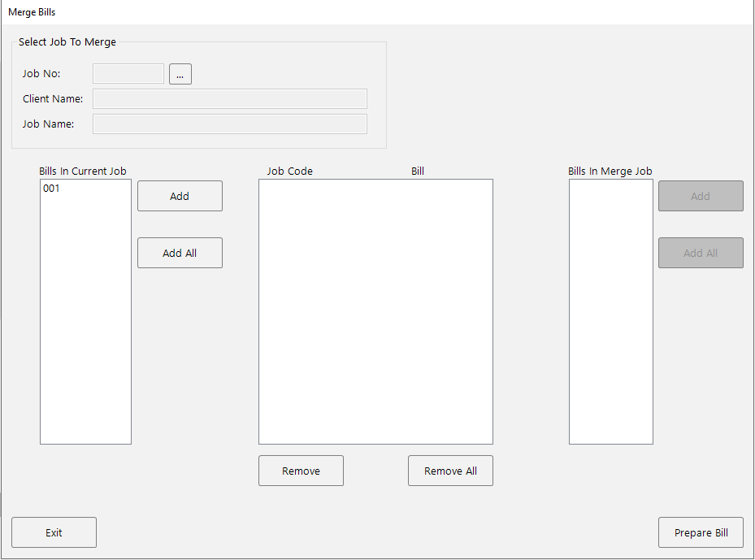Click the greyed-out Add All button beside Merge Job list
The image size is (755, 560).
coord(701,253)
